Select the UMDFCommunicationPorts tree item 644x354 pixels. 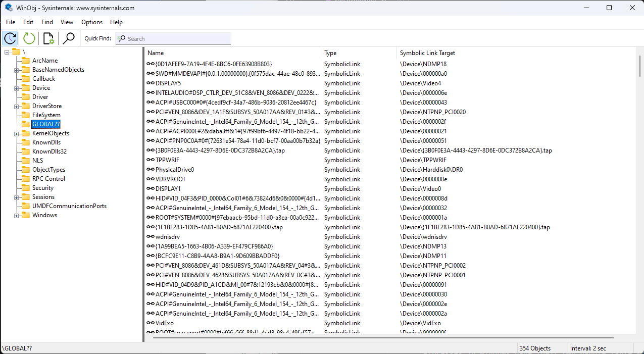pyautogui.click(x=69, y=206)
